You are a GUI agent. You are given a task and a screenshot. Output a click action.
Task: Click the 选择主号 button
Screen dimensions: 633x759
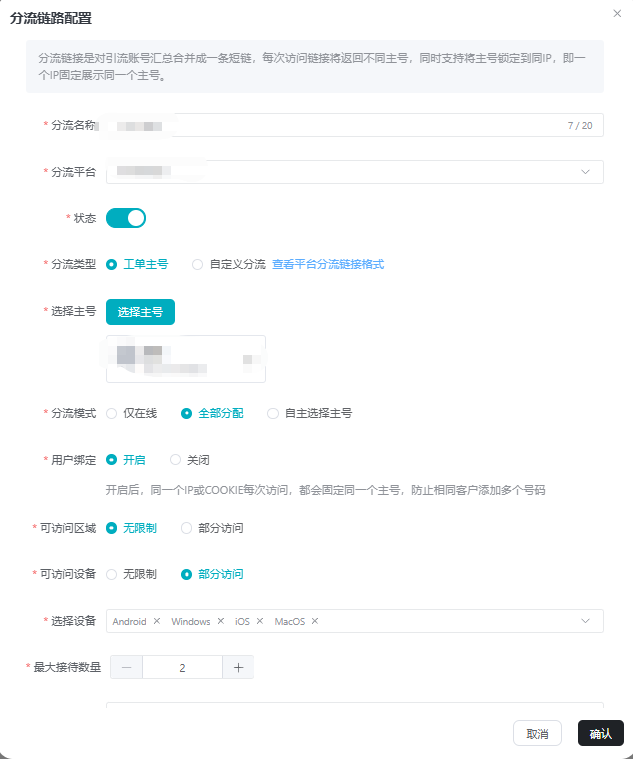[x=140, y=312]
